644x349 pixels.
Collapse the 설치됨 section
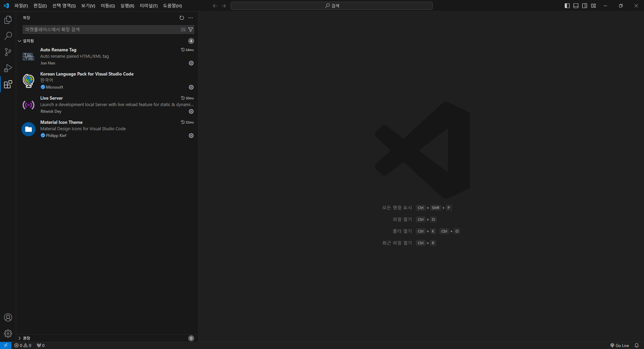(x=107, y=41)
